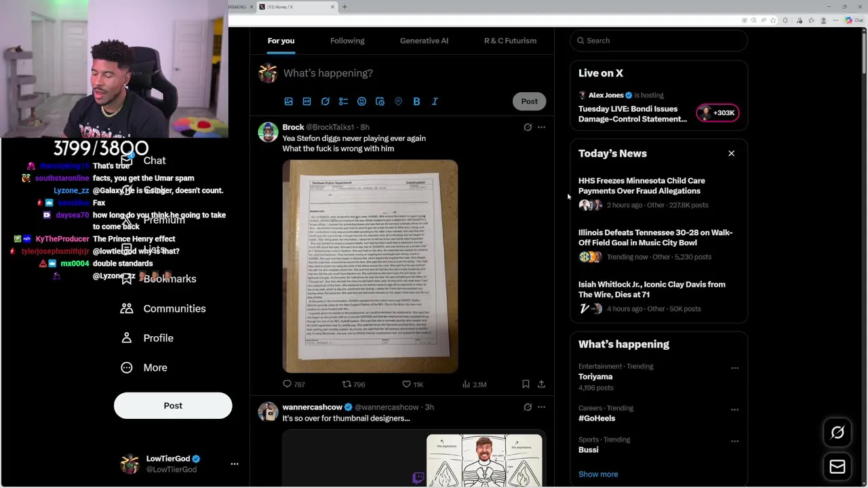Viewport: 868px width, 488px height.
Task: Click the grey Post button in composer
Action: [x=529, y=102]
